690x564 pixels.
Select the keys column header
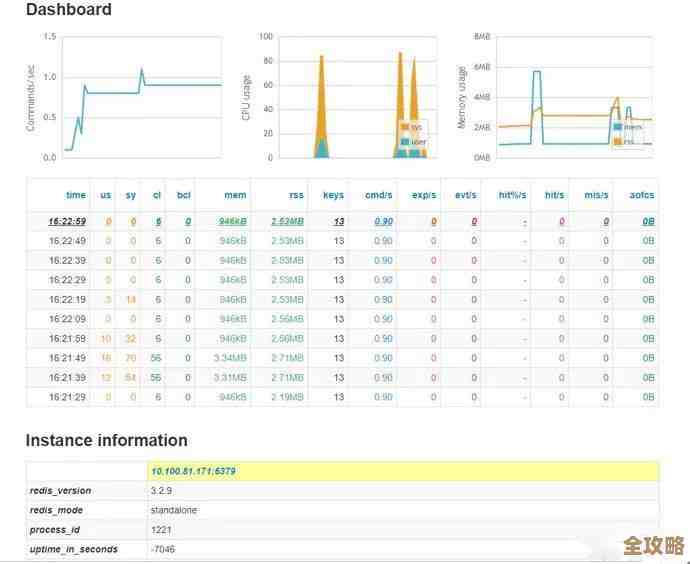(333, 195)
